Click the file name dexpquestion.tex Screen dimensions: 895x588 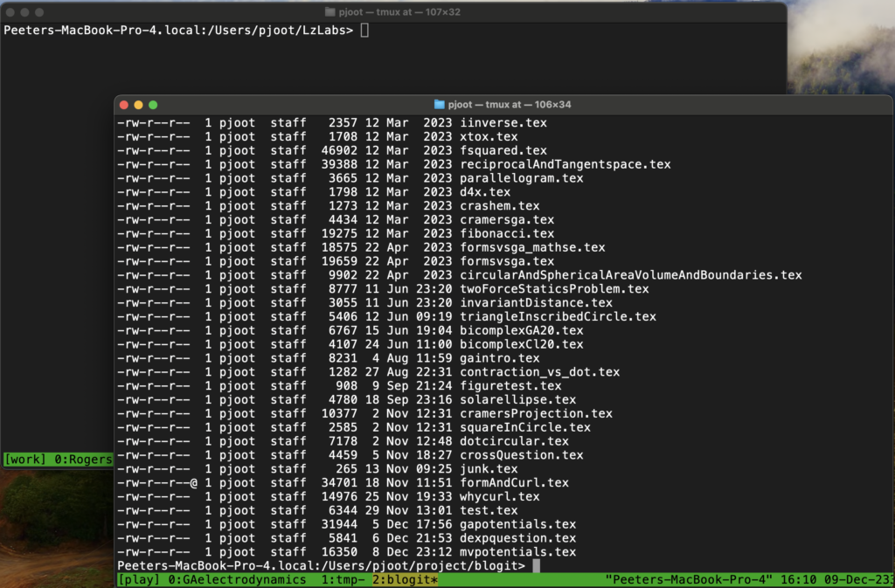pyautogui.click(x=517, y=538)
